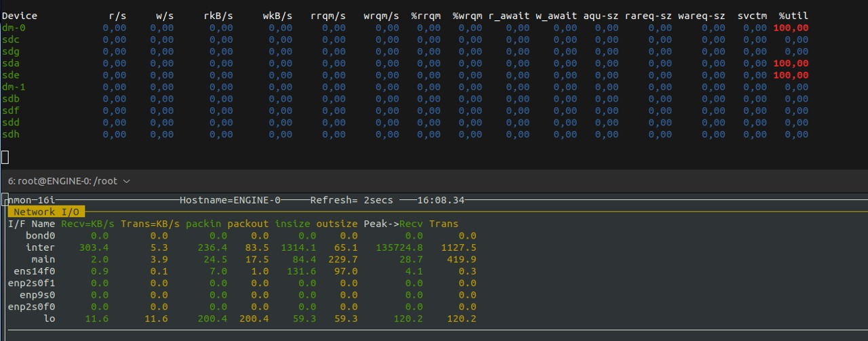Viewport: 868px width, 341px height.
Task: Click the 229.7 outsize value for main
Action: point(343,260)
